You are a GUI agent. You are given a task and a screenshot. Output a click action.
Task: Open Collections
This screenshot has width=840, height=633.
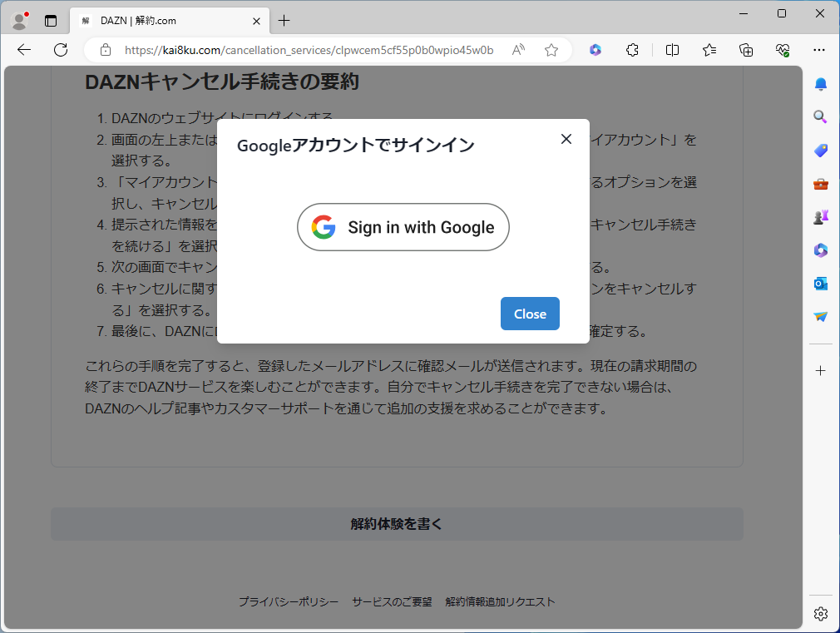coord(746,50)
